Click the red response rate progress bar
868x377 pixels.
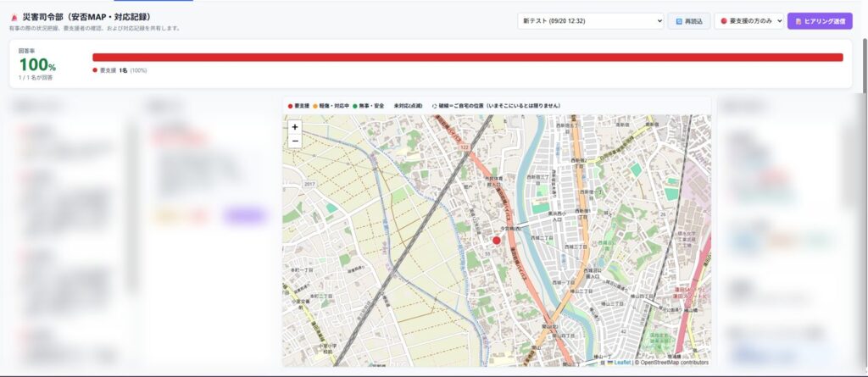point(468,57)
